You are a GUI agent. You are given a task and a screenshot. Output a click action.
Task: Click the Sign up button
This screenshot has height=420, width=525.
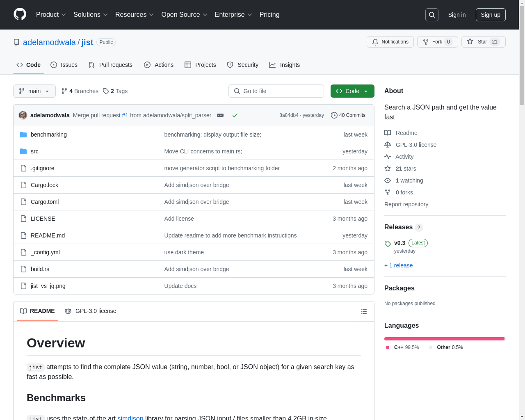click(491, 15)
